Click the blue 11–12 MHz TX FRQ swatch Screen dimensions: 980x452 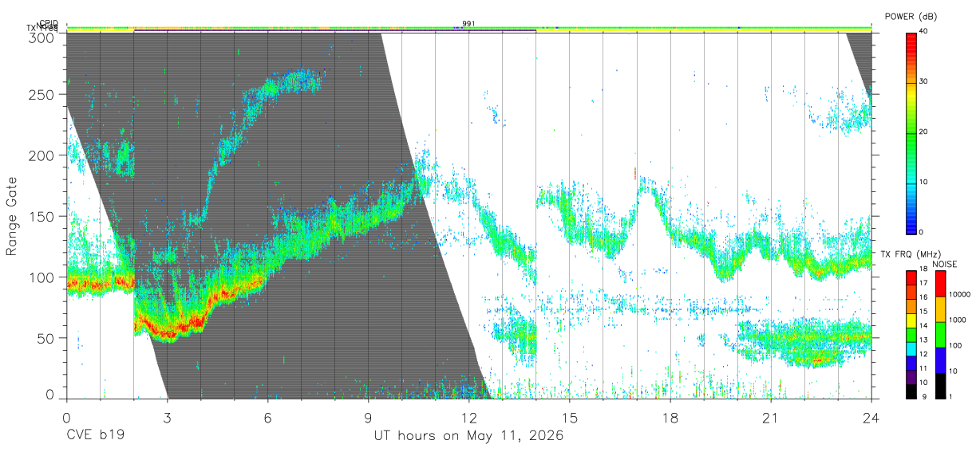(911, 362)
